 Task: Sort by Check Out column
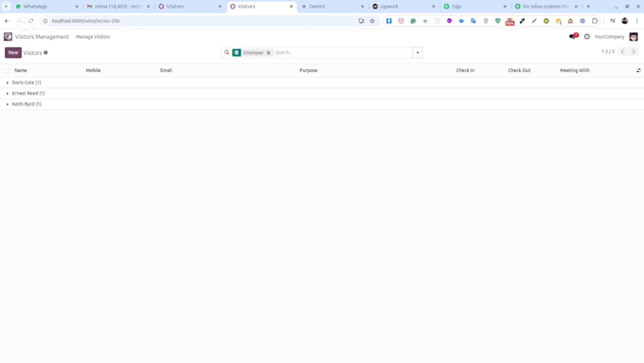(x=519, y=70)
